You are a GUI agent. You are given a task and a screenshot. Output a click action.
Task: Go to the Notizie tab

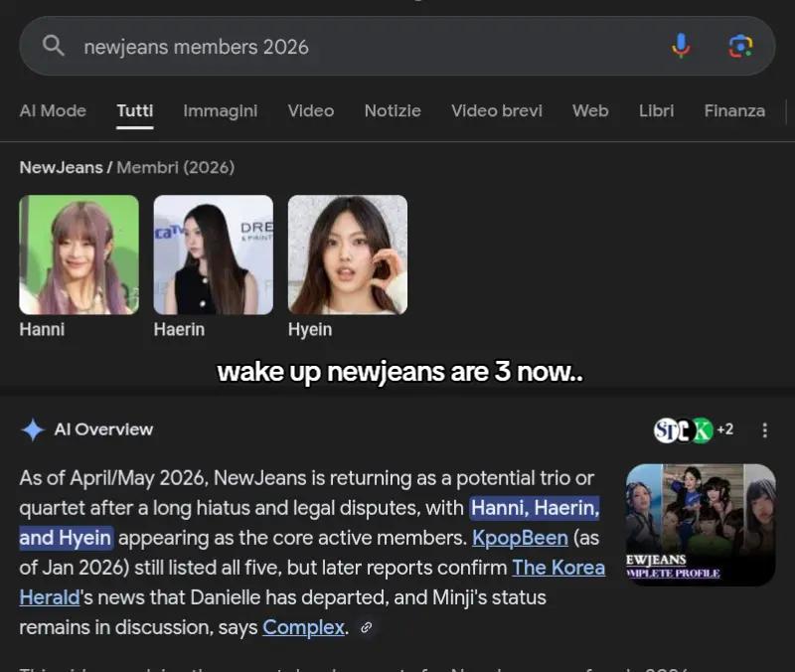coord(393,110)
